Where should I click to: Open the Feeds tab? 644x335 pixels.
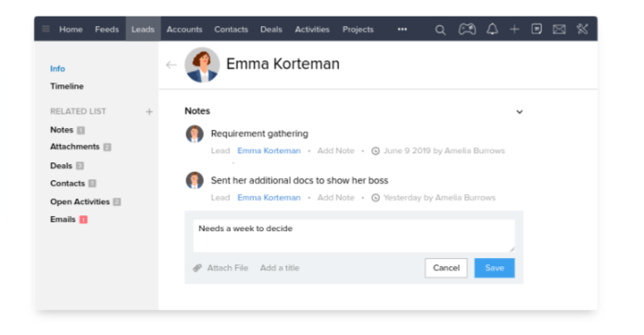pos(107,29)
